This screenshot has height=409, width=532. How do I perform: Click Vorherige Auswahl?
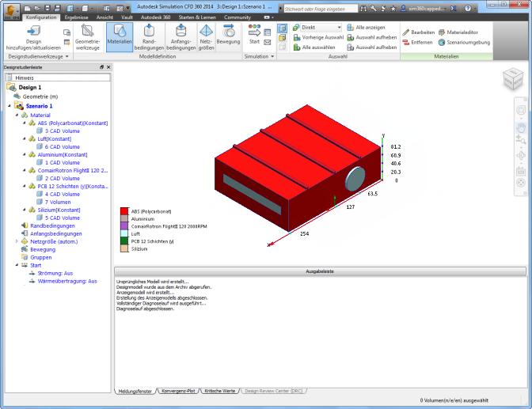click(x=318, y=37)
